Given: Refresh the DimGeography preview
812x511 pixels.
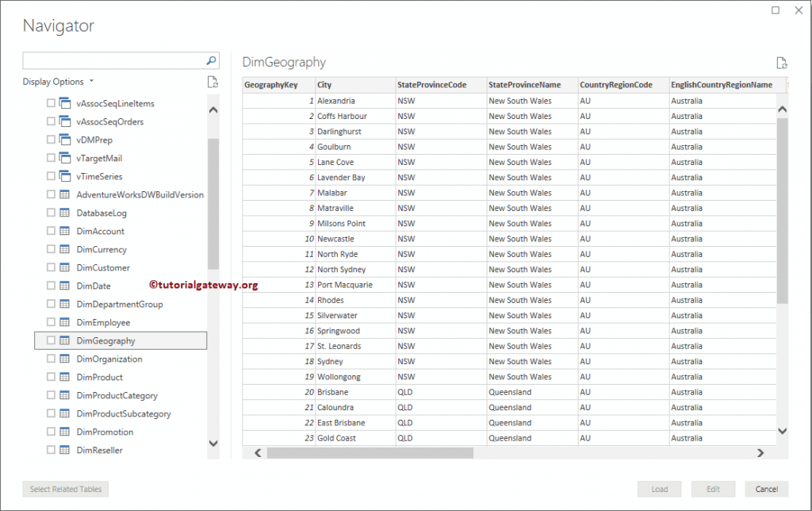Looking at the screenshot, I should point(781,63).
